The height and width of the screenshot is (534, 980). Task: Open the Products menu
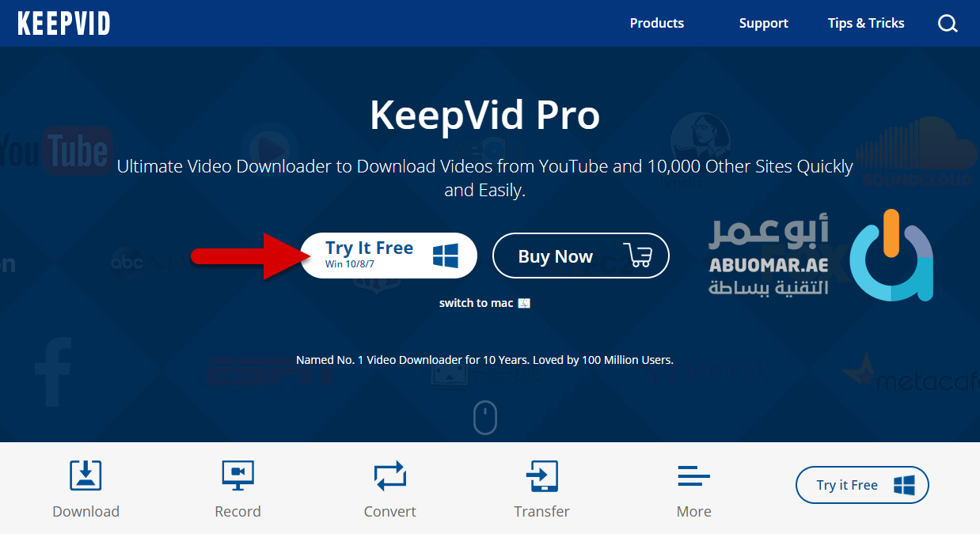pyautogui.click(x=657, y=23)
